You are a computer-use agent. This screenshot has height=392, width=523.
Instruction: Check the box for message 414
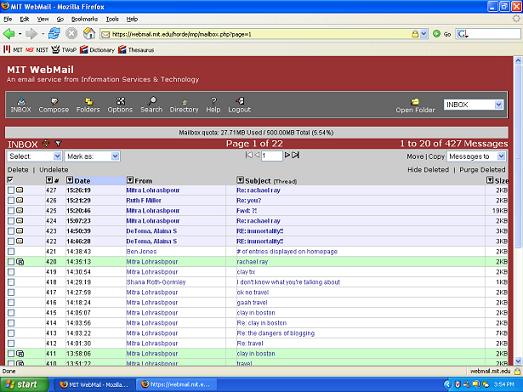[x=11, y=323]
